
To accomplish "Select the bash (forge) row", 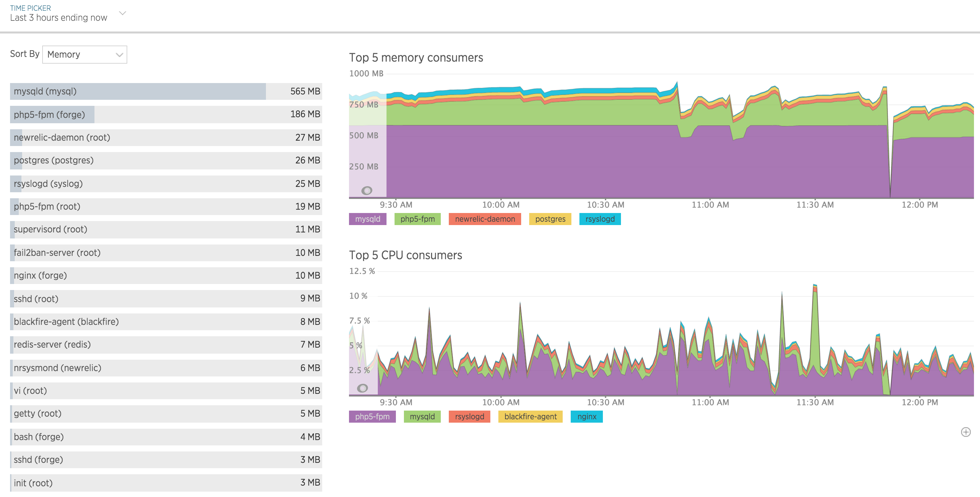I will pos(166,436).
